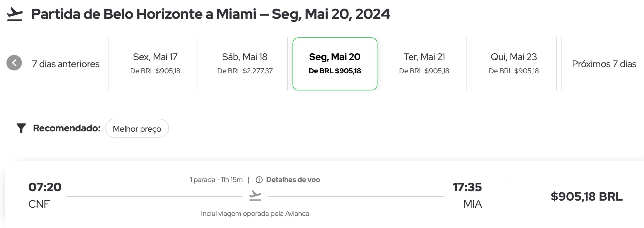Choose the Ter, Mai 21 date option
Image resolution: width=644 pixels, height=228 pixels.
coord(424,64)
